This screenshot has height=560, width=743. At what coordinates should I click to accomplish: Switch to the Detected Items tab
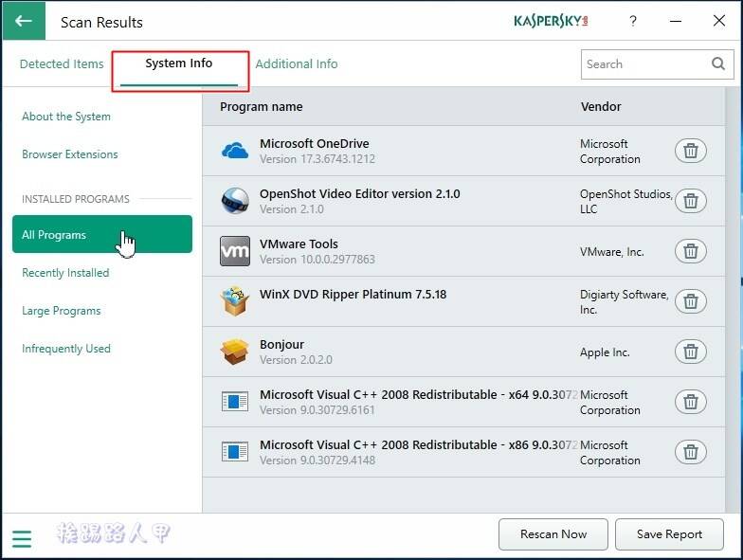click(62, 64)
